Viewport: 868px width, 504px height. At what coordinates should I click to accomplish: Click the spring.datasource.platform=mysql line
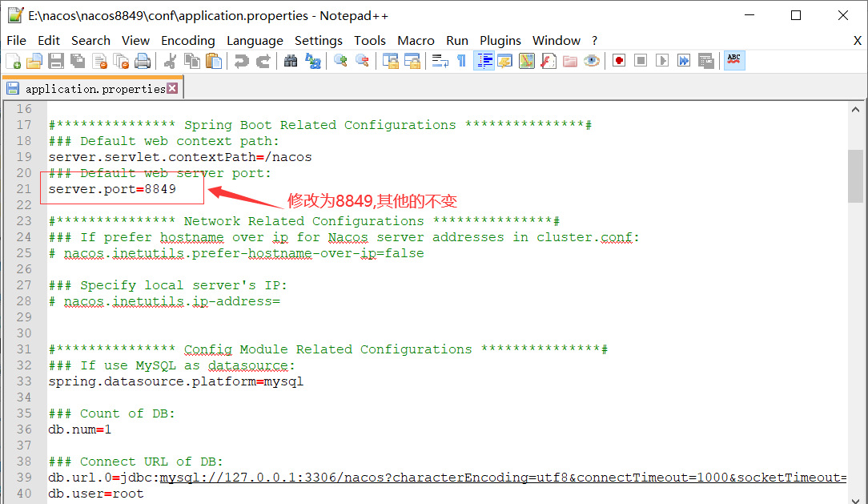click(176, 381)
